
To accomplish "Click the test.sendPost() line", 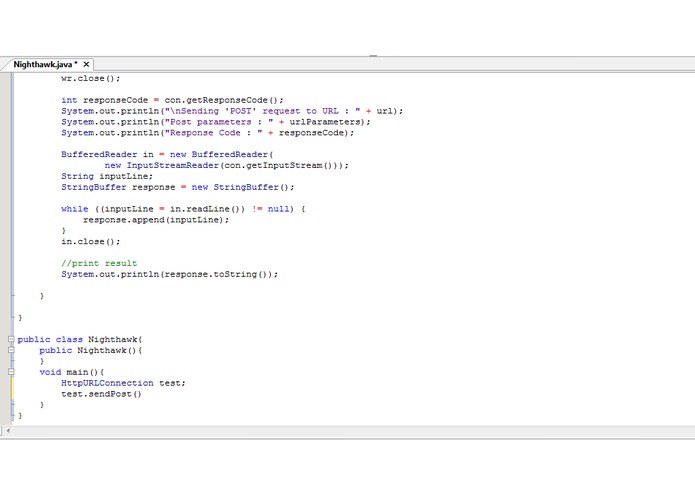I will pos(102,394).
